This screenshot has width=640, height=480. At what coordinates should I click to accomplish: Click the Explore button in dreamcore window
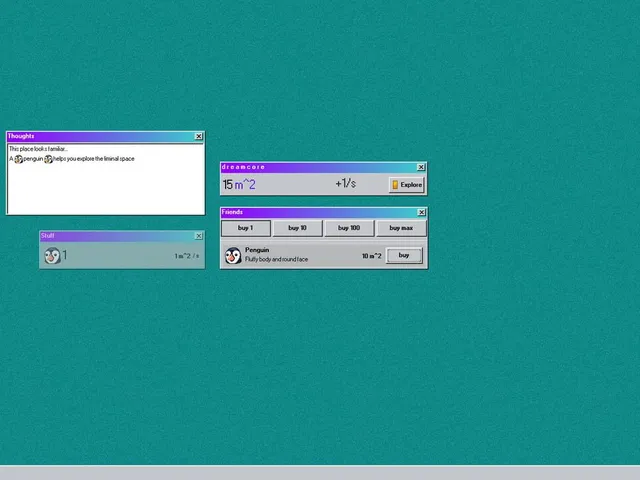(x=407, y=185)
